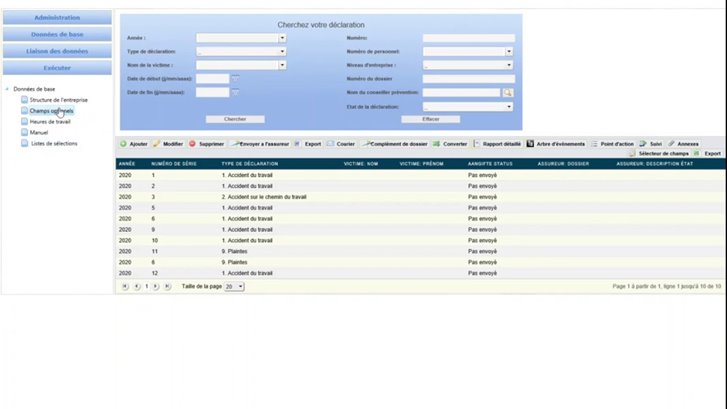Open the Etat de la déclaration dropdown
This screenshot has height=409, width=727.
point(508,106)
